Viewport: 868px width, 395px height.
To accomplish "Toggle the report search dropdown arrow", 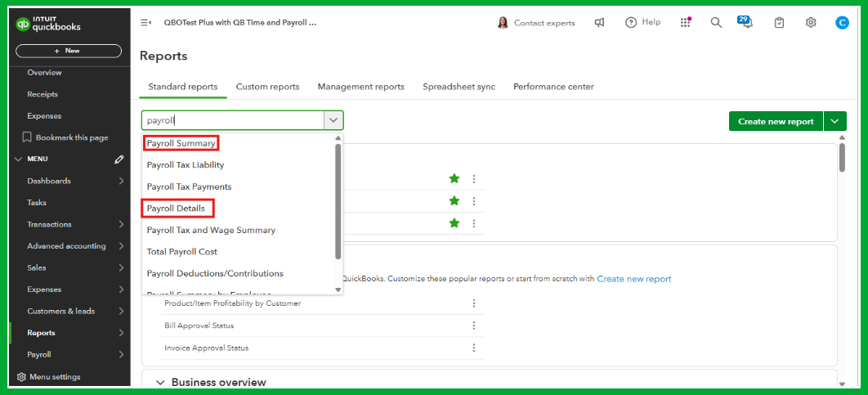I will (333, 120).
